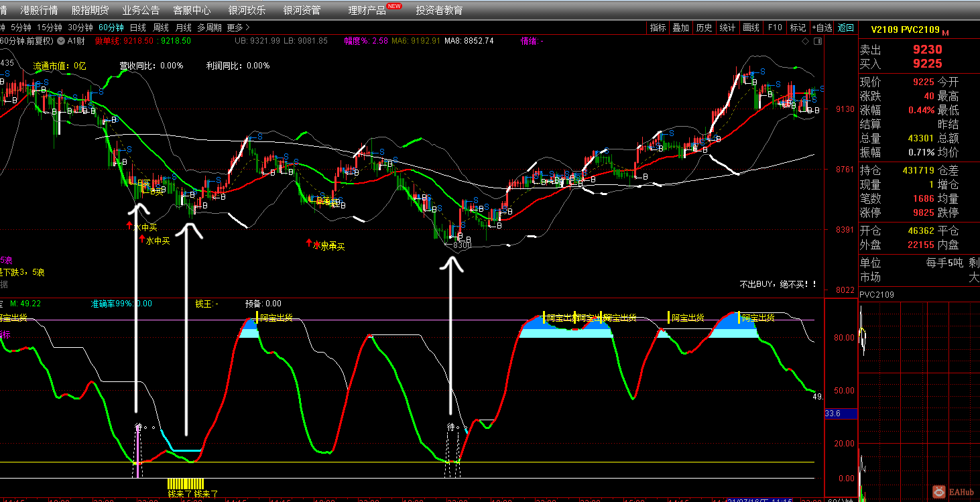The height and width of the screenshot is (502, 980).
Task: Click the MA6: 9192.91 readout
Action: [x=416, y=40]
